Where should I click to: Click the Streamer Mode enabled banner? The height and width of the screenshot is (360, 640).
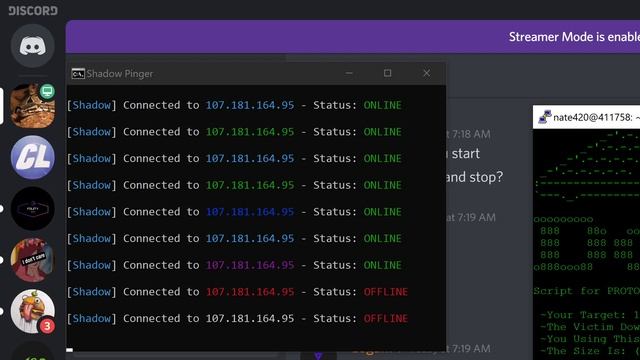353,37
